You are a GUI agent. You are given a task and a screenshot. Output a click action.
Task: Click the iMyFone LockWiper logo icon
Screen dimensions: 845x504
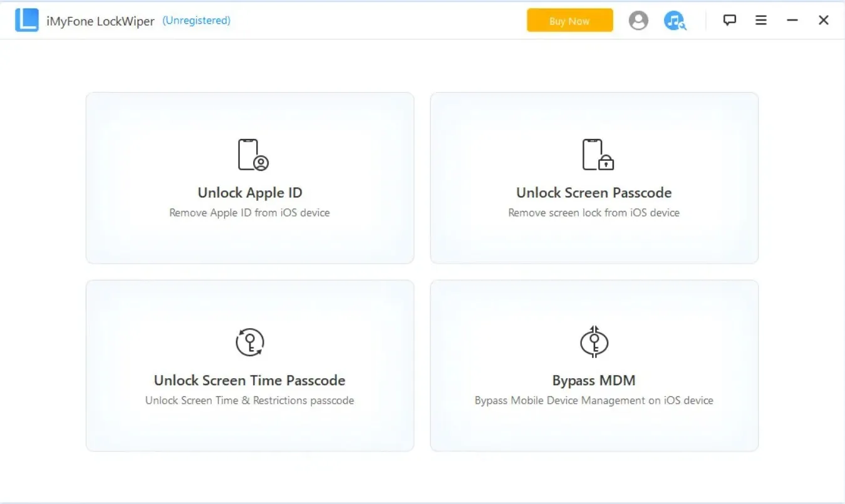27,20
